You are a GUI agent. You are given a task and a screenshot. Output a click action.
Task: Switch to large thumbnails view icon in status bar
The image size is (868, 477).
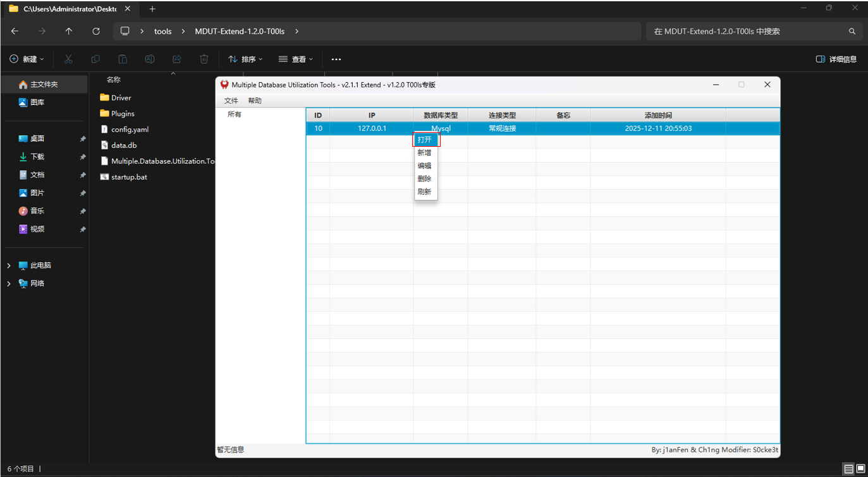(x=860, y=469)
